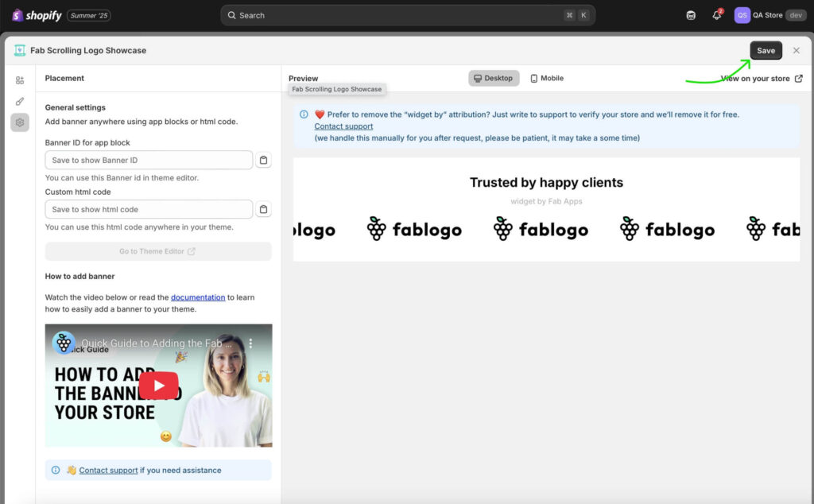Save the banner settings
The height and width of the screenshot is (504, 814).
[766, 50]
